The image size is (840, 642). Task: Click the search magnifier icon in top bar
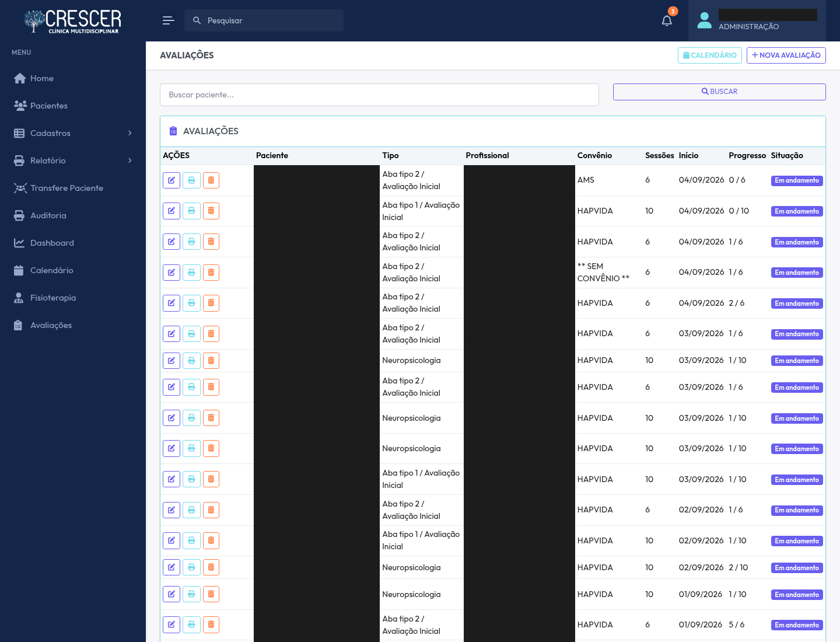197,20
